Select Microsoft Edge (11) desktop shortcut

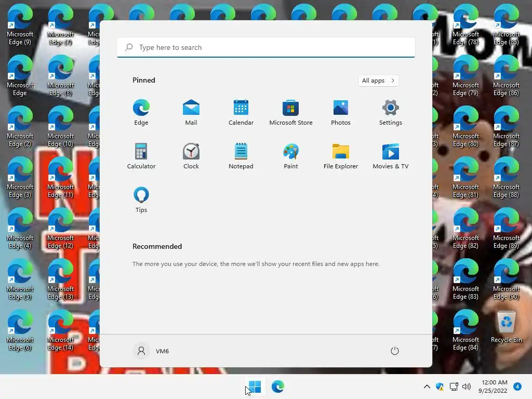click(x=60, y=178)
